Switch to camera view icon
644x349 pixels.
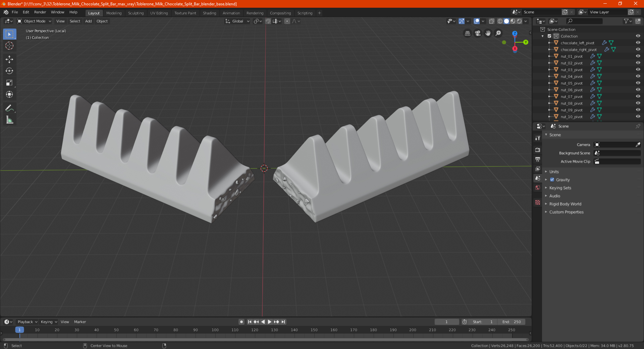pyautogui.click(x=478, y=33)
